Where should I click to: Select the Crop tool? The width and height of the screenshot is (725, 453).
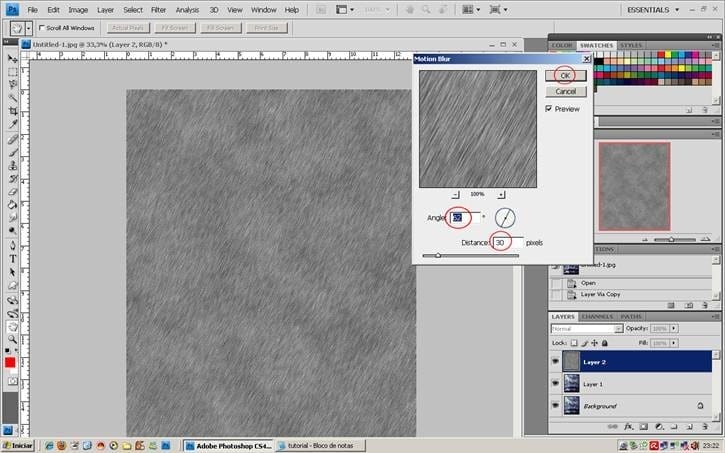pyautogui.click(x=12, y=111)
